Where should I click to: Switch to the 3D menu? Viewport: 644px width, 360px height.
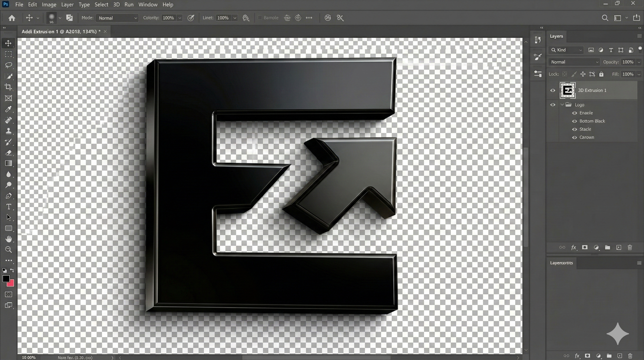[116, 4]
